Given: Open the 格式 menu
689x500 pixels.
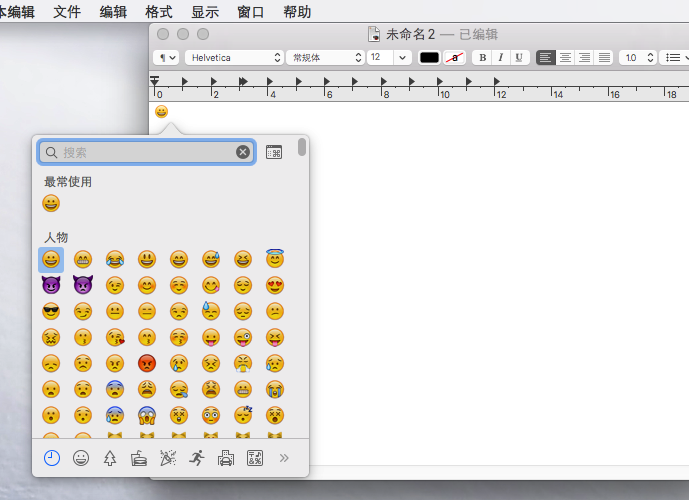Looking at the screenshot, I should pyautogui.click(x=158, y=12).
